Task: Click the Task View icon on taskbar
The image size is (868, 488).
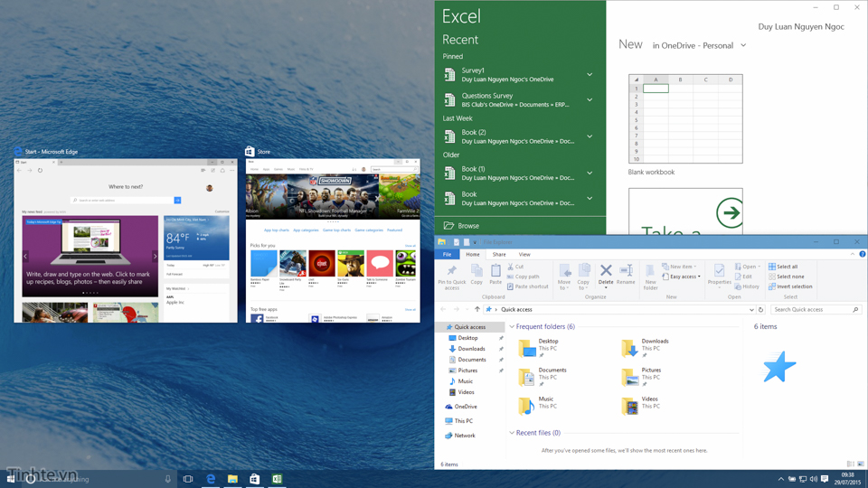Action: [188, 479]
